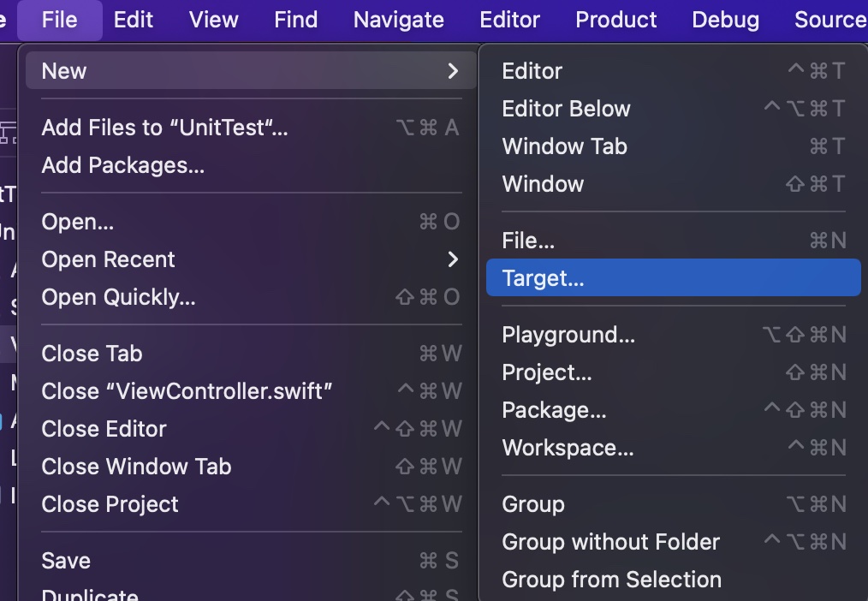Viewport: 868px width, 601px height.
Task: Open the Debug menu
Action: pos(725,20)
